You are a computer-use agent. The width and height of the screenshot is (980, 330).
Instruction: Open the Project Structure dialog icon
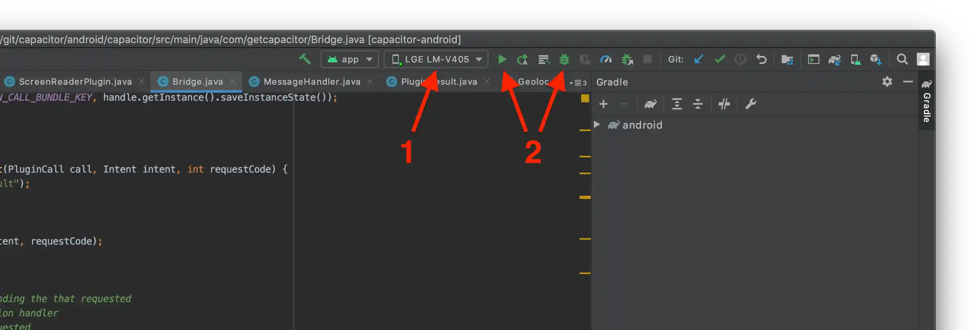[787, 60]
